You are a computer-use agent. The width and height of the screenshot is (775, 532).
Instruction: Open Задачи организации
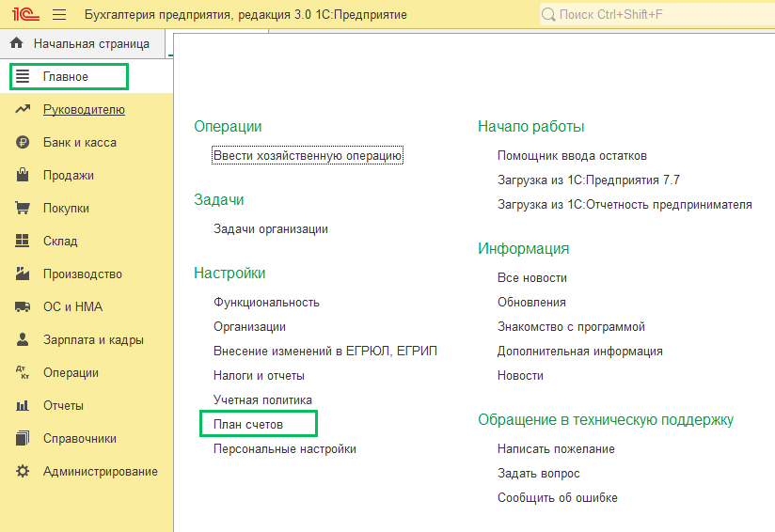coord(270,229)
